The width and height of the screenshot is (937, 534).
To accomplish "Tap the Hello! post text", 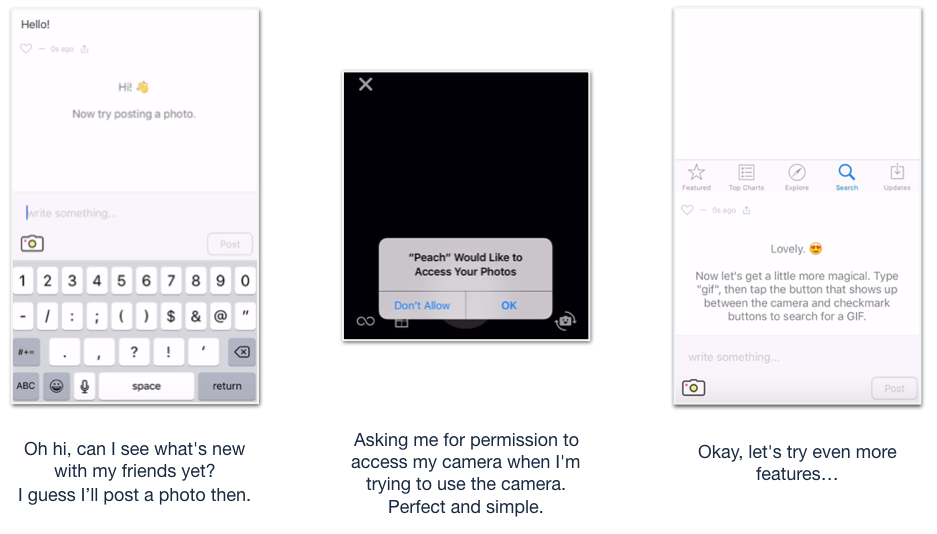I will point(35,24).
